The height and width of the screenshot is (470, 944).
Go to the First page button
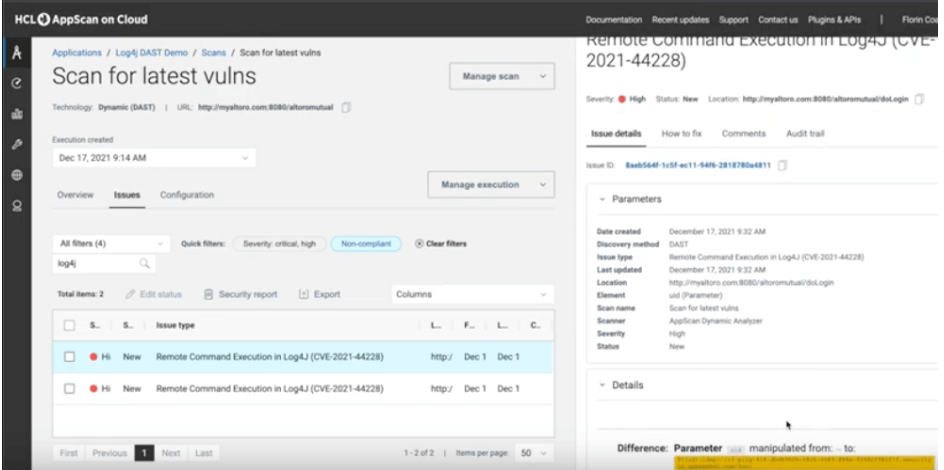click(x=69, y=453)
